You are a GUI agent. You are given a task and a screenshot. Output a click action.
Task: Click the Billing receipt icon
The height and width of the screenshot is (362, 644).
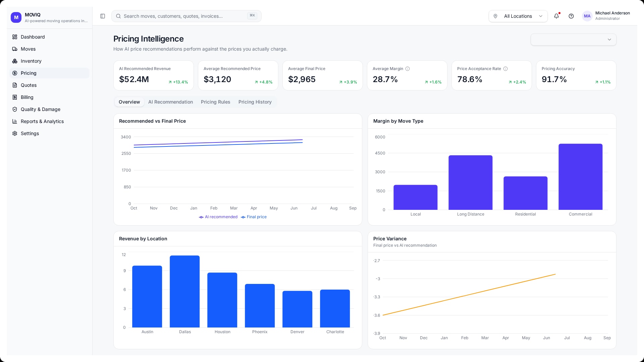pyautogui.click(x=15, y=97)
